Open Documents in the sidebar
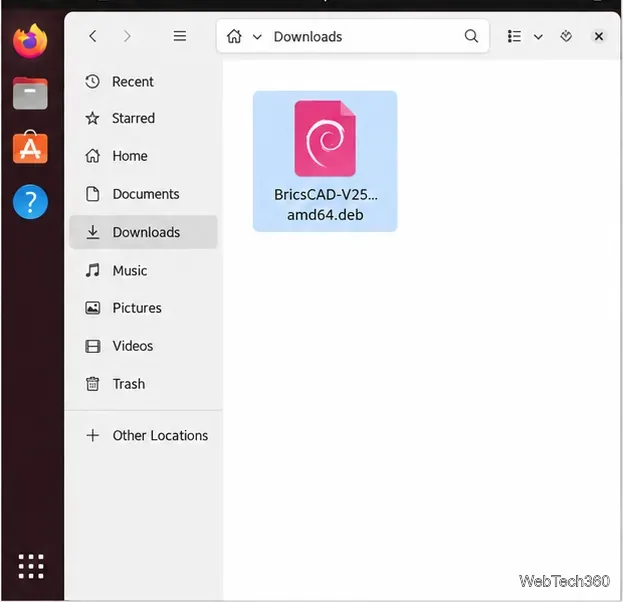Image resolution: width=623 pixels, height=602 pixels. [x=143, y=194]
